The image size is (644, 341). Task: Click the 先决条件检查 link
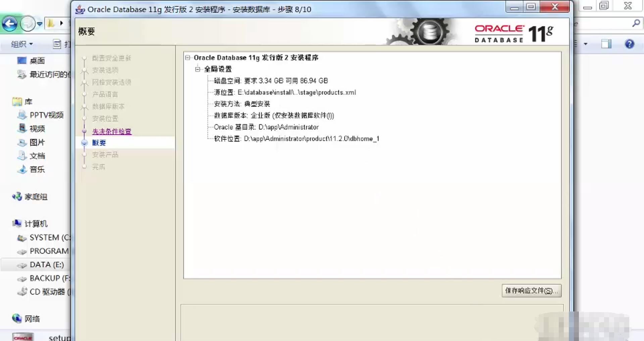click(112, 132)
